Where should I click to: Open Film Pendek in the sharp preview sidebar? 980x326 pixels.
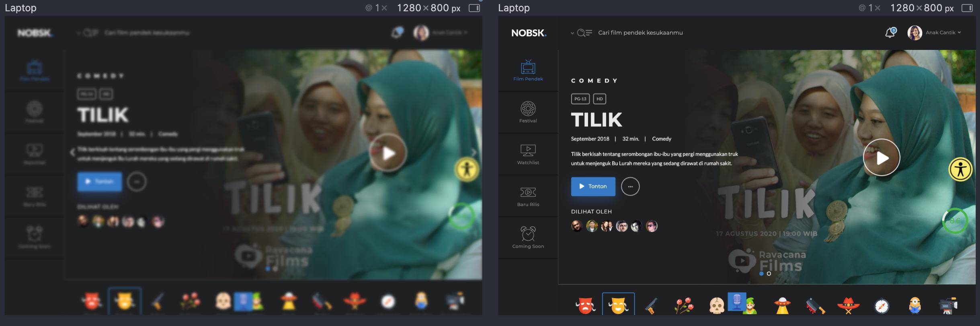tap(528, 70)
